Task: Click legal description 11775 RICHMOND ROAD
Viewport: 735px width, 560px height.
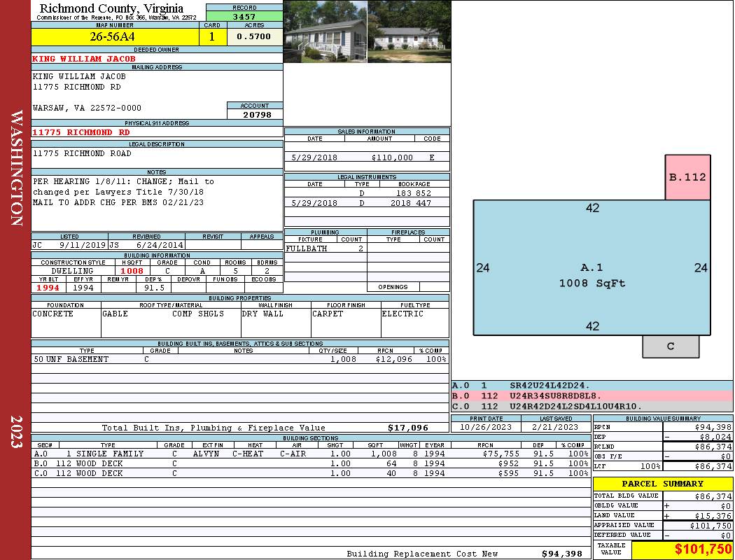Action: coord(82,153)
